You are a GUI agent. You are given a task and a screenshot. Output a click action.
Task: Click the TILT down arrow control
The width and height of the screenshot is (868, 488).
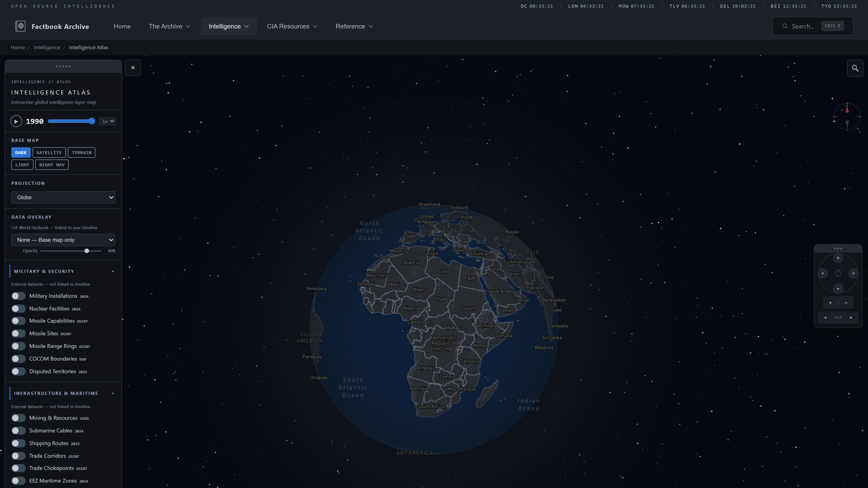(825, 317)
